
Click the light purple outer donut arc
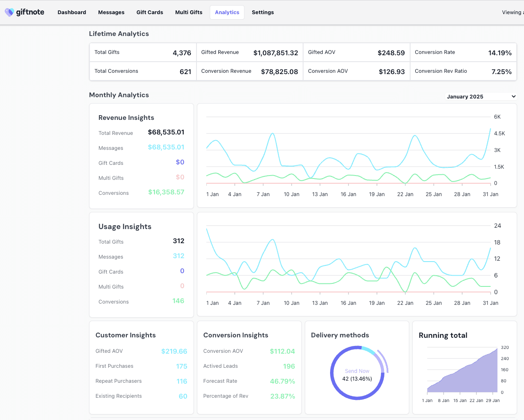point(384,361)
